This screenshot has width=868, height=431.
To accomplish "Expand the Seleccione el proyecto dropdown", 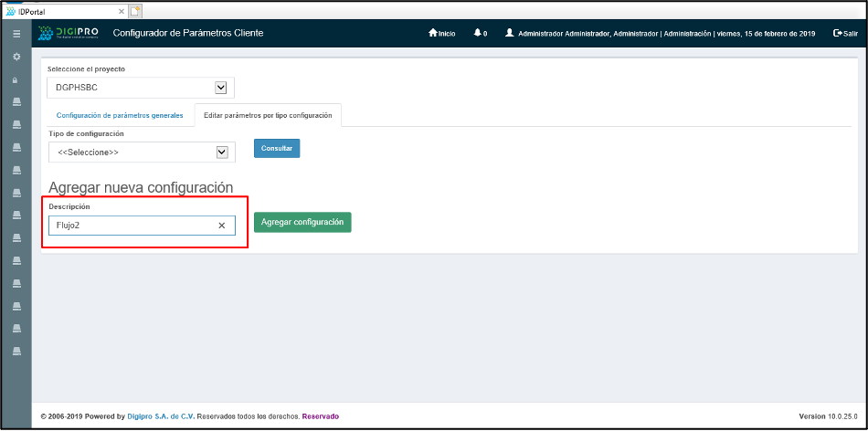I will [220, 88].
